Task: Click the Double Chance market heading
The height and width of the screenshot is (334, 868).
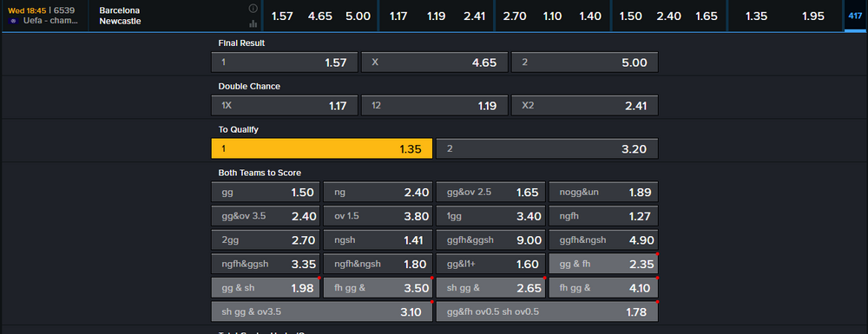Action: (249, 86)
